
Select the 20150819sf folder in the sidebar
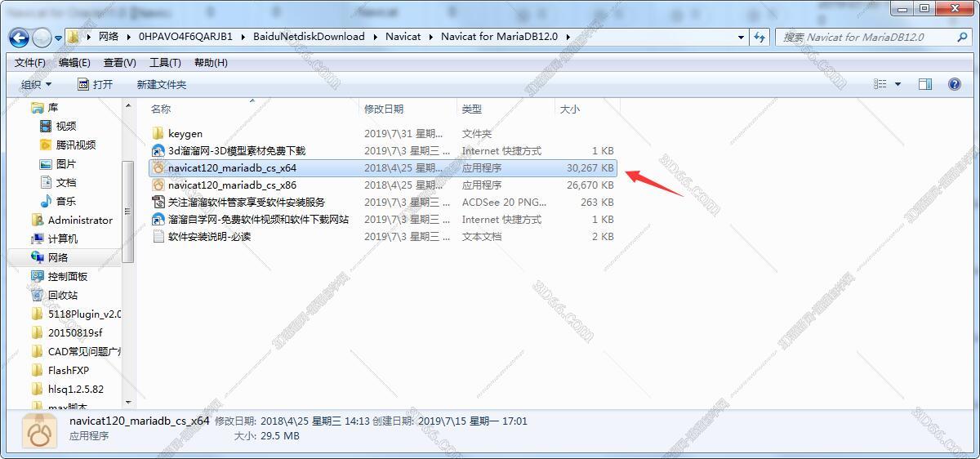point(75,332)
